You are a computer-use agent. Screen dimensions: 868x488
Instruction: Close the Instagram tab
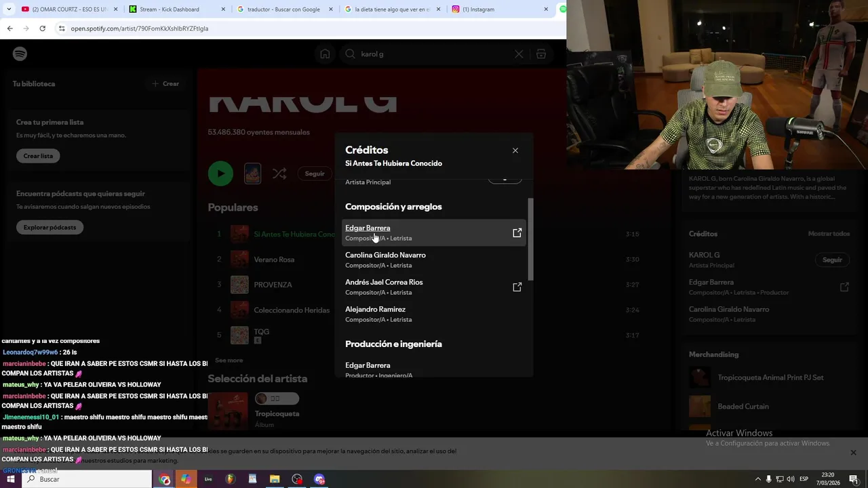(x=546, y=9)
